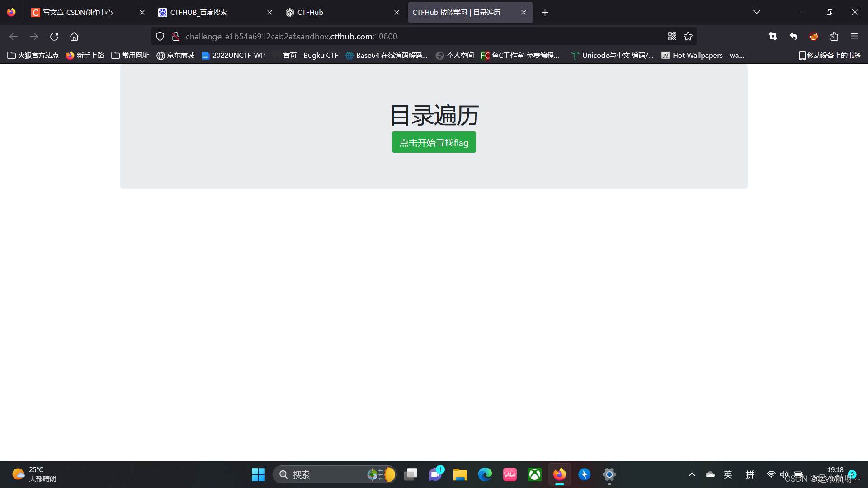Click the screenshot crop tool icon
Viewport: 868px width, 488px height.
773,36
